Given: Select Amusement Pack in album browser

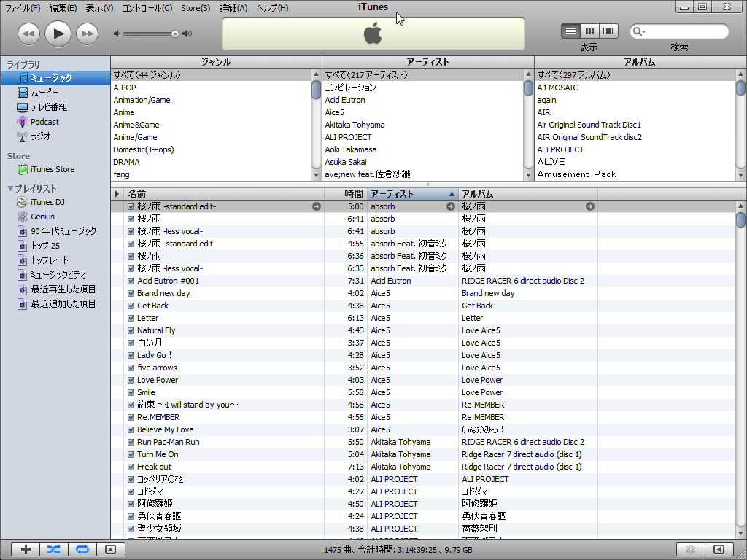Looking at the screenshot, I should pos(635,174).
